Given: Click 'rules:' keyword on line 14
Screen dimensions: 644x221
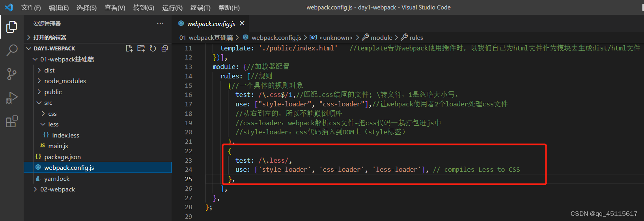Looking at the screenshot, I should pyautogui.click(x=231, y=76).
